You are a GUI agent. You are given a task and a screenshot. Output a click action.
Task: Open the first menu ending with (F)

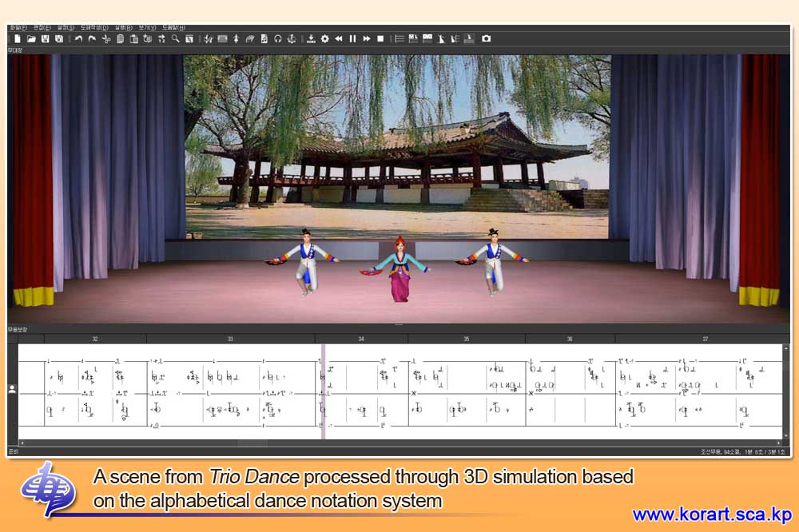point(18,27)
